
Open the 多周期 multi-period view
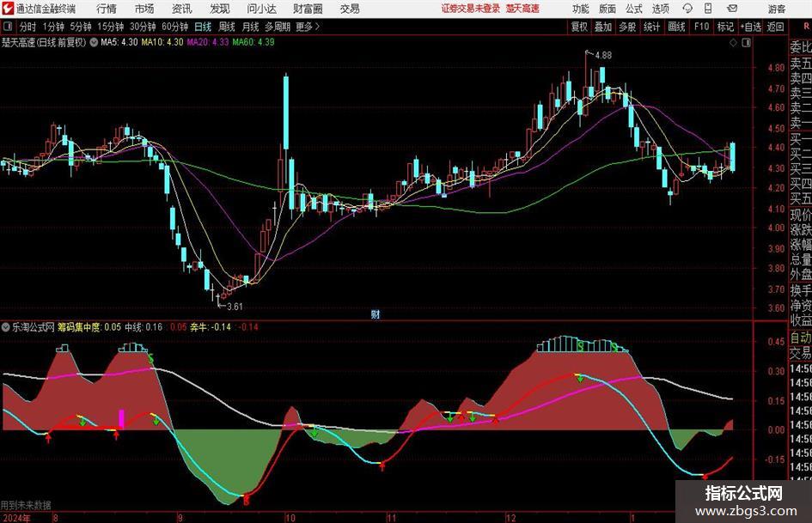[278, 27]
